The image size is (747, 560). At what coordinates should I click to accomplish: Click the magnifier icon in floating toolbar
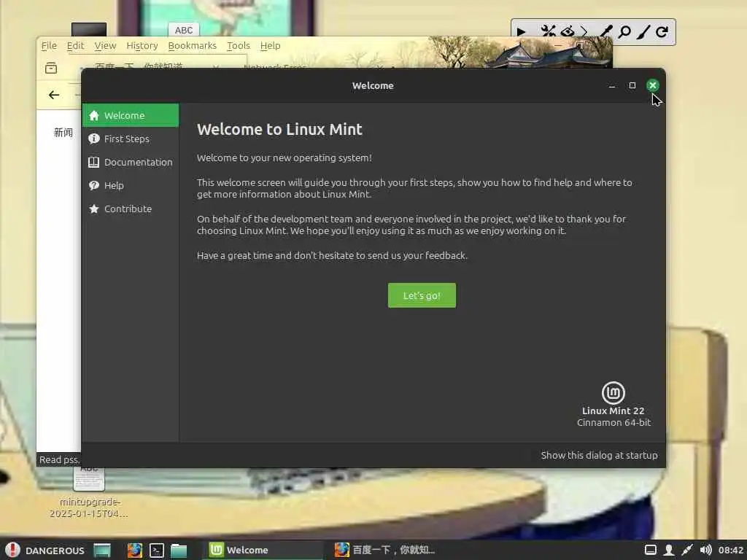point(624,32)
